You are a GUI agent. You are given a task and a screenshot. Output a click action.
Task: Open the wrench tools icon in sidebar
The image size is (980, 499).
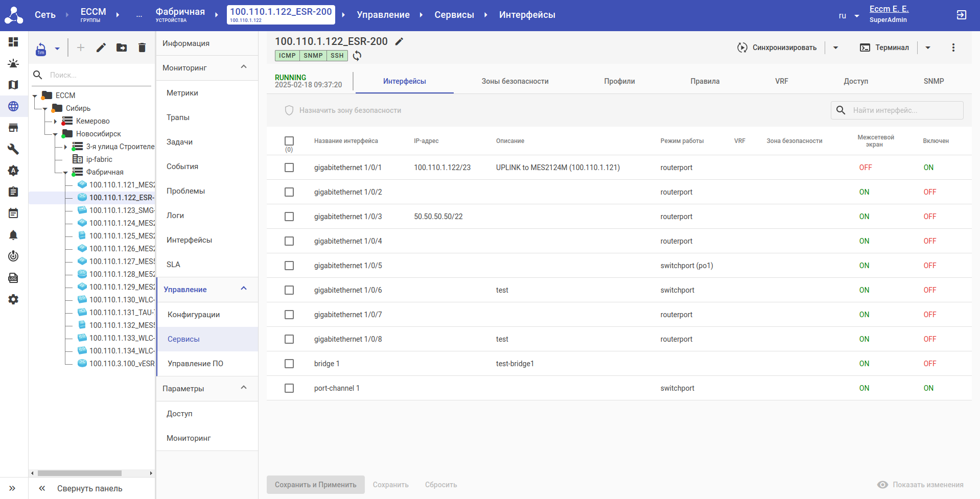coord(13,149)
